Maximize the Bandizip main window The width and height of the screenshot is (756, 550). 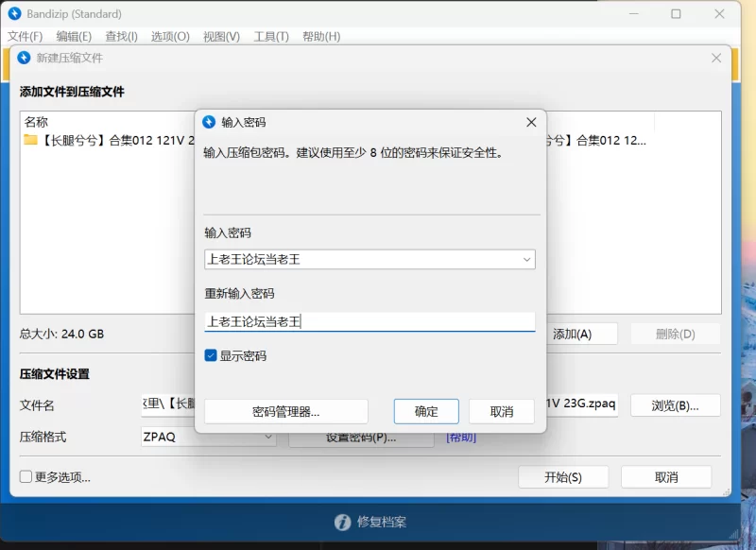(676, 14)
